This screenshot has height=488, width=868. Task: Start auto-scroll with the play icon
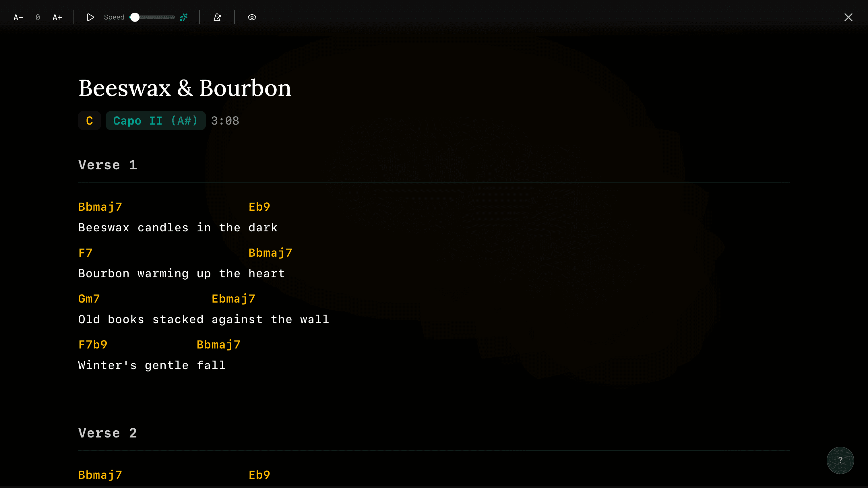90,18
